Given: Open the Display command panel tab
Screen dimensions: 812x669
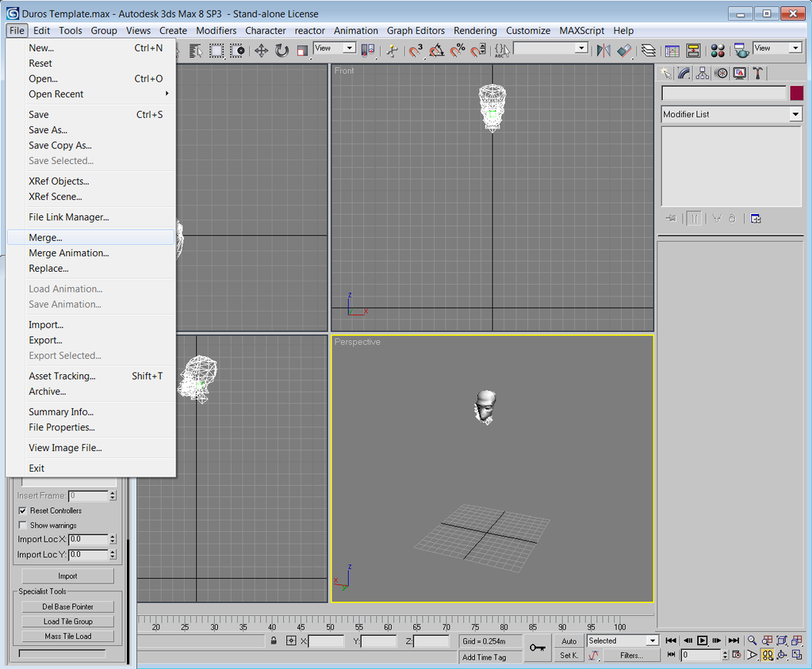Looking at the screenshot, I should pyautogui.click(x=740, y=74).
